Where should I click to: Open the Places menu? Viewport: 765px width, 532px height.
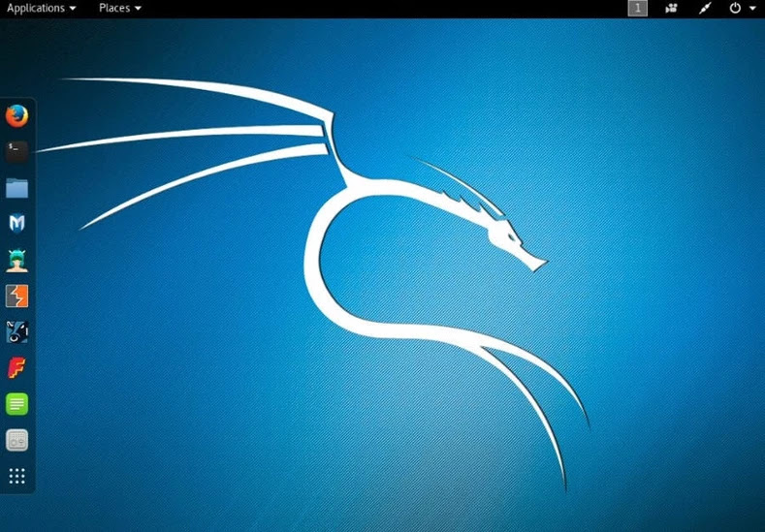pyautogui.click(x=119, y=9)
